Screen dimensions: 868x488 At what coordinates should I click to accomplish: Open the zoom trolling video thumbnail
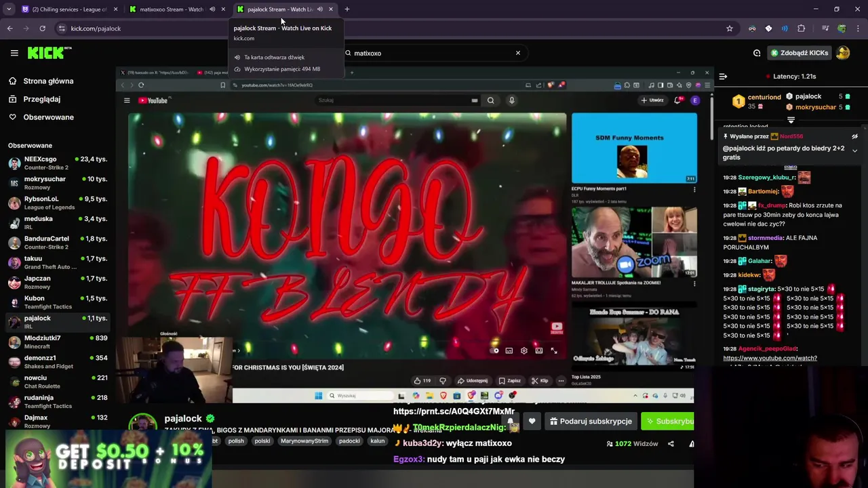[634, 242]
